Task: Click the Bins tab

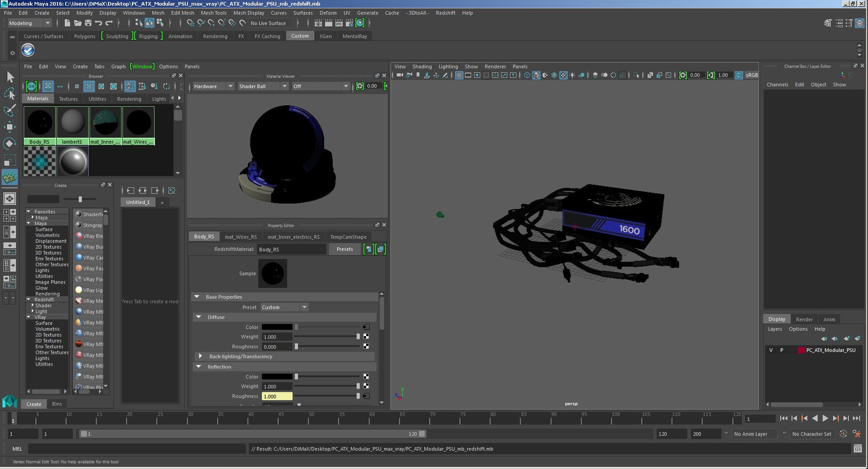Action: pyautogui.click(x=57, y=404)
